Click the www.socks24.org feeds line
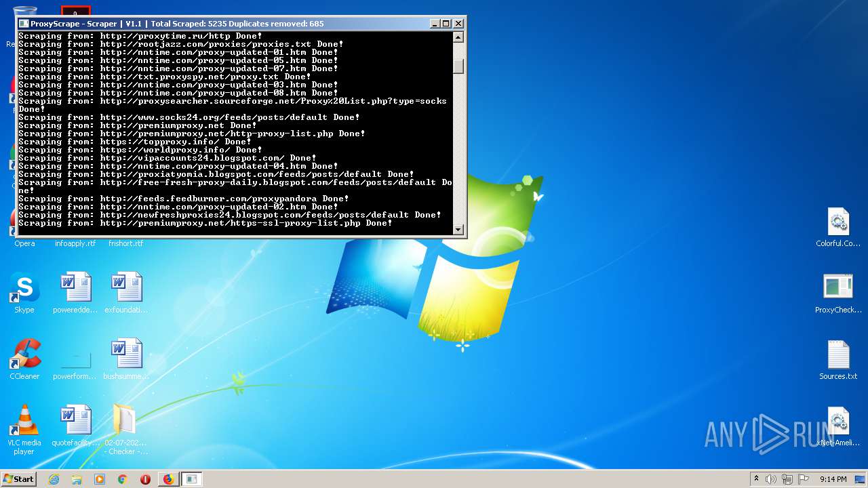 tap(189, 117)
